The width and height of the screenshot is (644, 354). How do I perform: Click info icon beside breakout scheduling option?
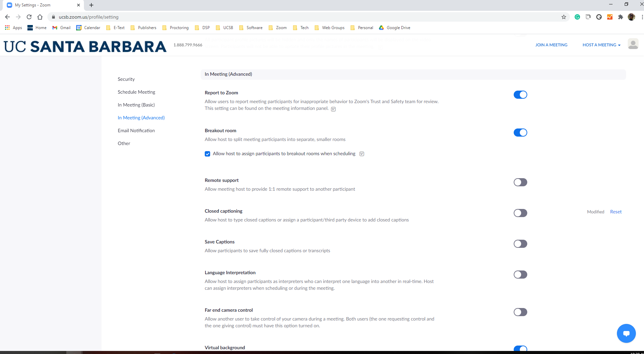362,154
